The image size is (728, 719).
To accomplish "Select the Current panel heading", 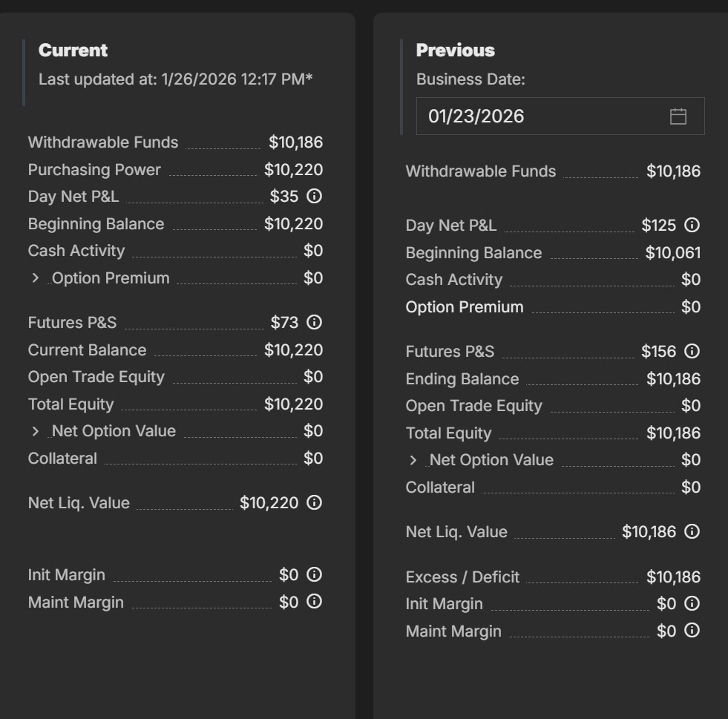I will click(73, 50).
